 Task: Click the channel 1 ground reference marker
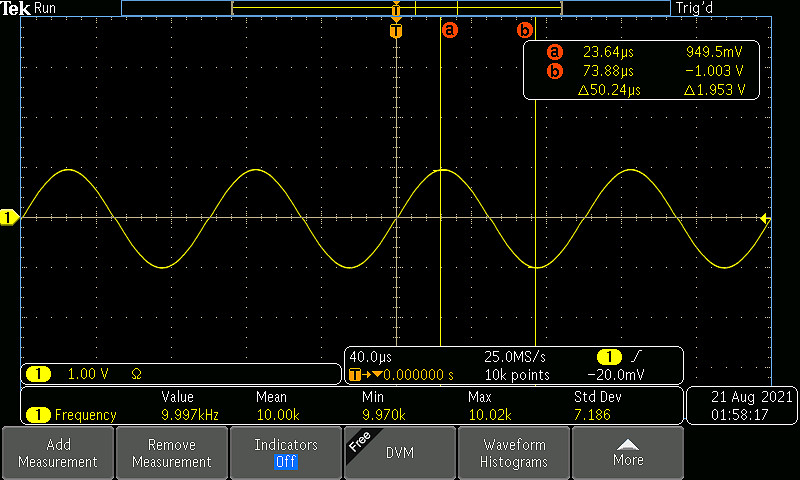point(9,218)
